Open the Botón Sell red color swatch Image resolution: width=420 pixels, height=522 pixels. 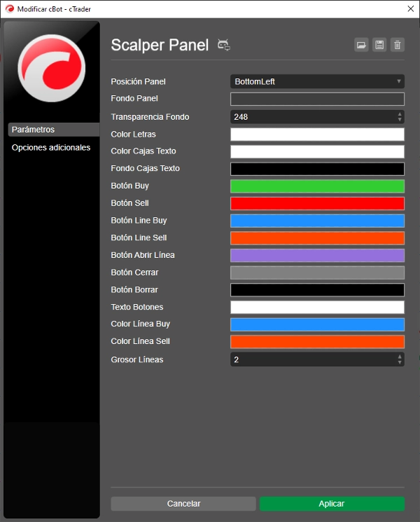[317, 203]
